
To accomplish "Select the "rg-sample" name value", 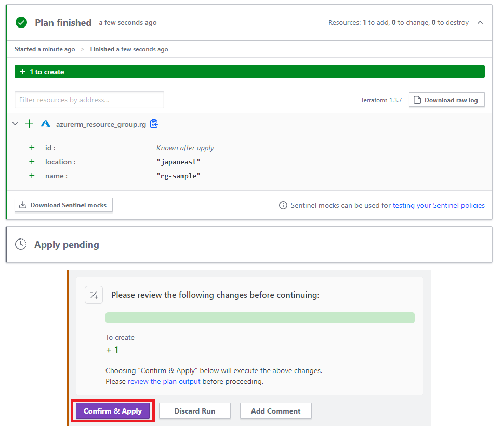I will 178,176.
